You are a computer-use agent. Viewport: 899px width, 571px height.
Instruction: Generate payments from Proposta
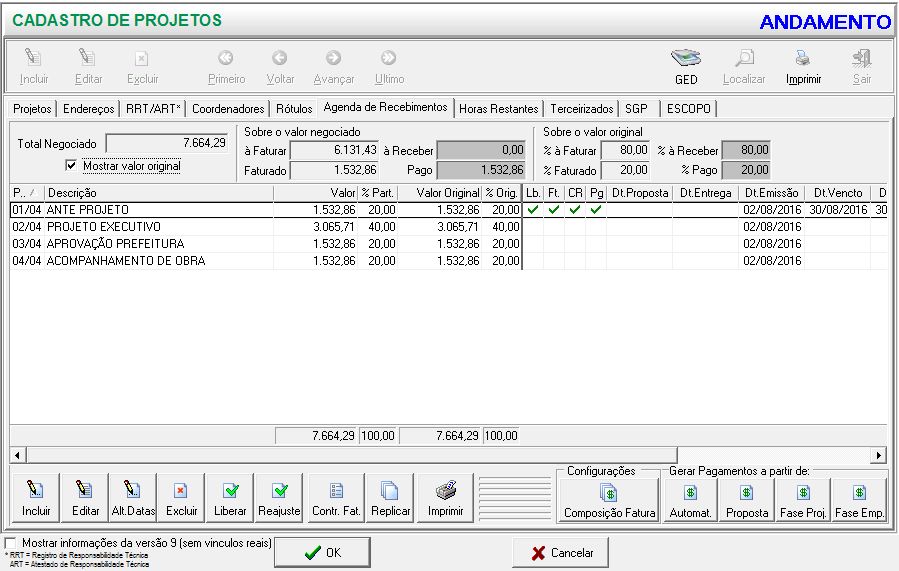pos(746,500)
